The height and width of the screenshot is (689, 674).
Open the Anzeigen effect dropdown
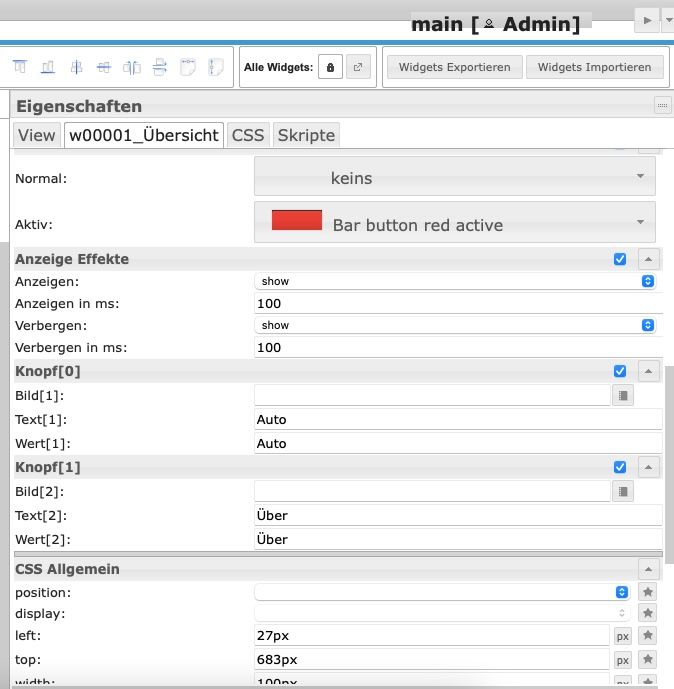coord(455,281)
